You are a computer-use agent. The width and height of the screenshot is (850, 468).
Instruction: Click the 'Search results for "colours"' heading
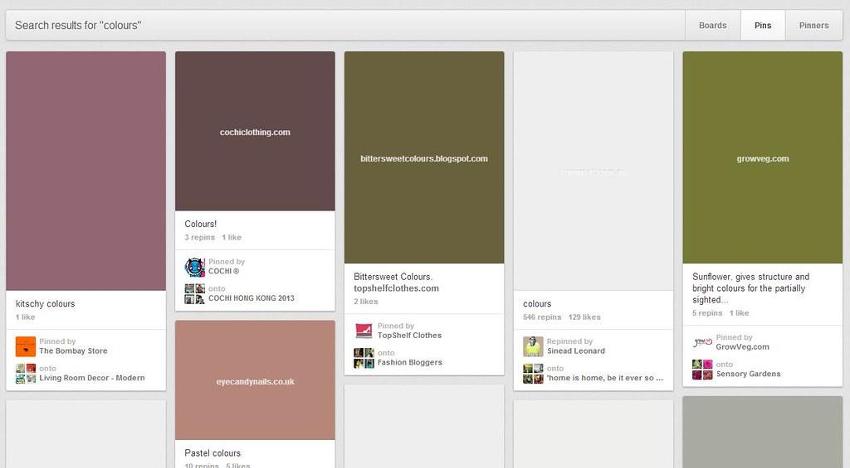78,25
